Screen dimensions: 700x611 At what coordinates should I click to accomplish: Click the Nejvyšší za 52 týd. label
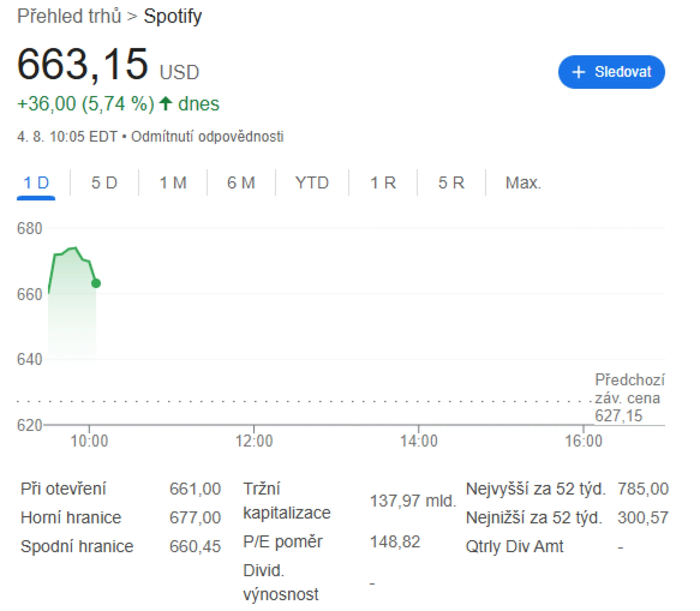536,489
